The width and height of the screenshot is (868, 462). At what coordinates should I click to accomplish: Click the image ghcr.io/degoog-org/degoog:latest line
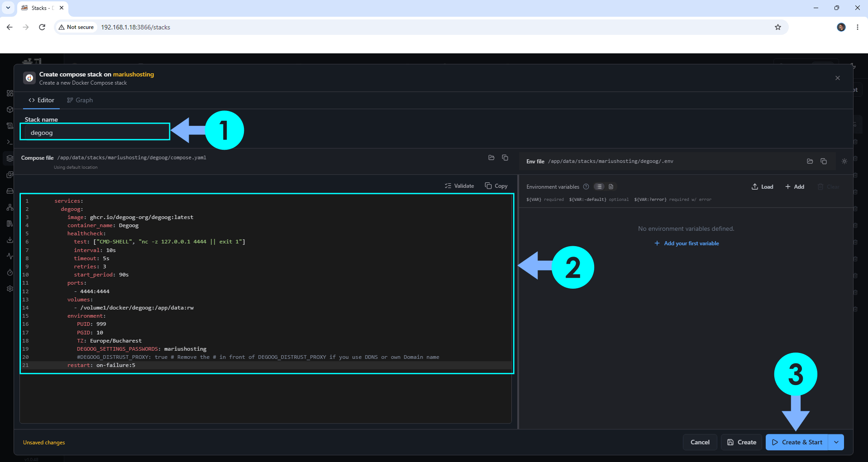tap(130, 217)
